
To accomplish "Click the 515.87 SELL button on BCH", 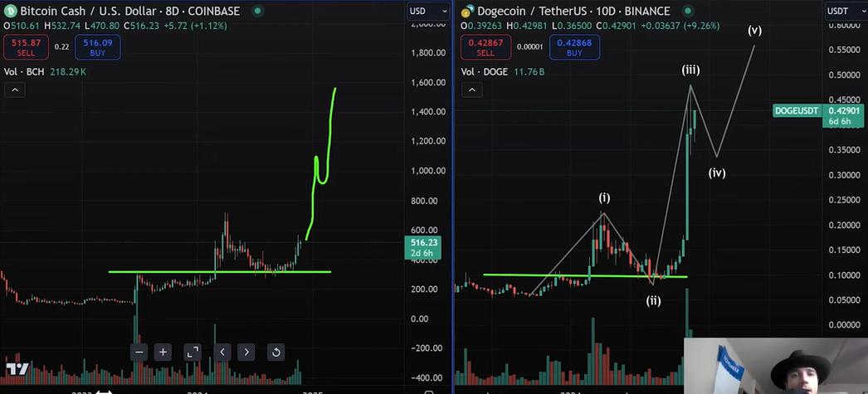I will 26,47.
